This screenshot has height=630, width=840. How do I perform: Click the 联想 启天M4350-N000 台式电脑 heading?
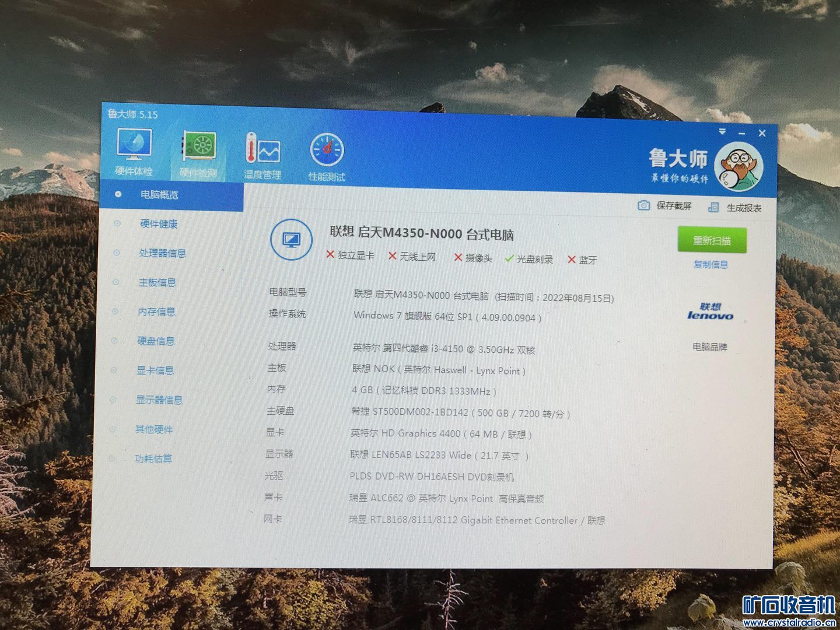(422, 233)
